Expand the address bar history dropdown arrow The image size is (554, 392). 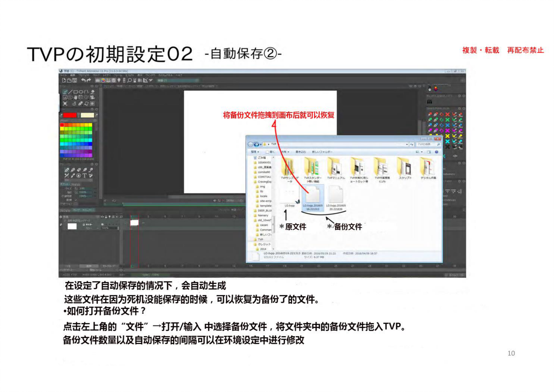(407, 144)
